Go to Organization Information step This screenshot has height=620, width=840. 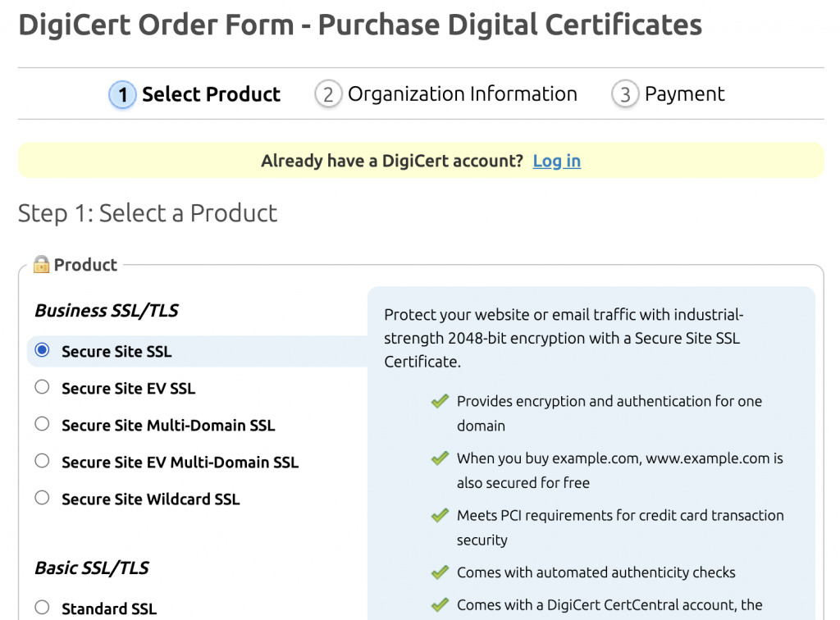coord(446,94)
